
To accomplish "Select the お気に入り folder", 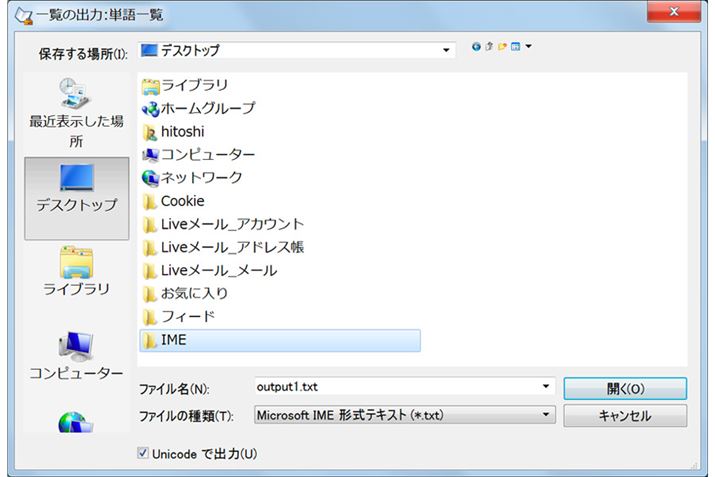I will click(185, 294).
